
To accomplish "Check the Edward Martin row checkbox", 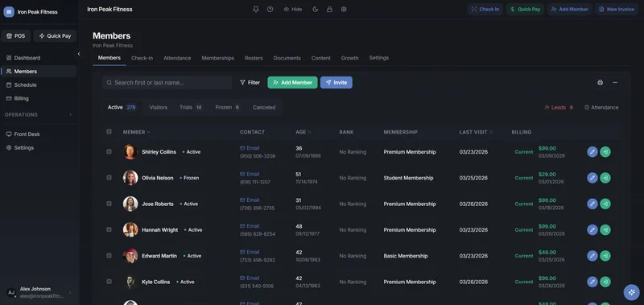I will coord(109,255).
